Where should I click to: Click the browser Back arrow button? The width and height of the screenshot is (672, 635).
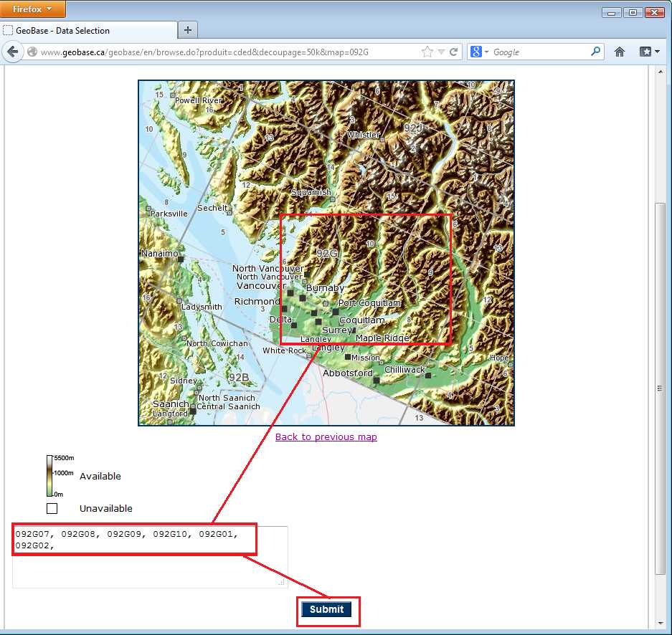coord(12,52)
